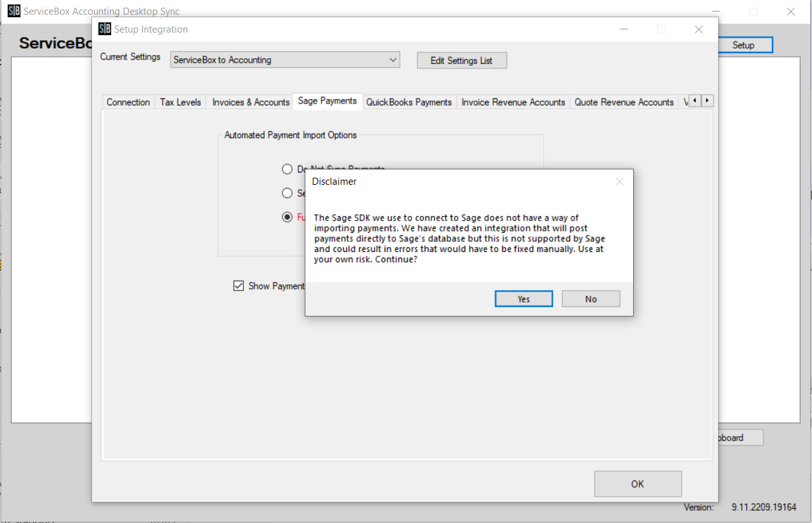The height and width of the screenshot is (523, 812).
Task: Close the ServiceBox Accounting Desktop Sync window
Action: tap(790, 12)
